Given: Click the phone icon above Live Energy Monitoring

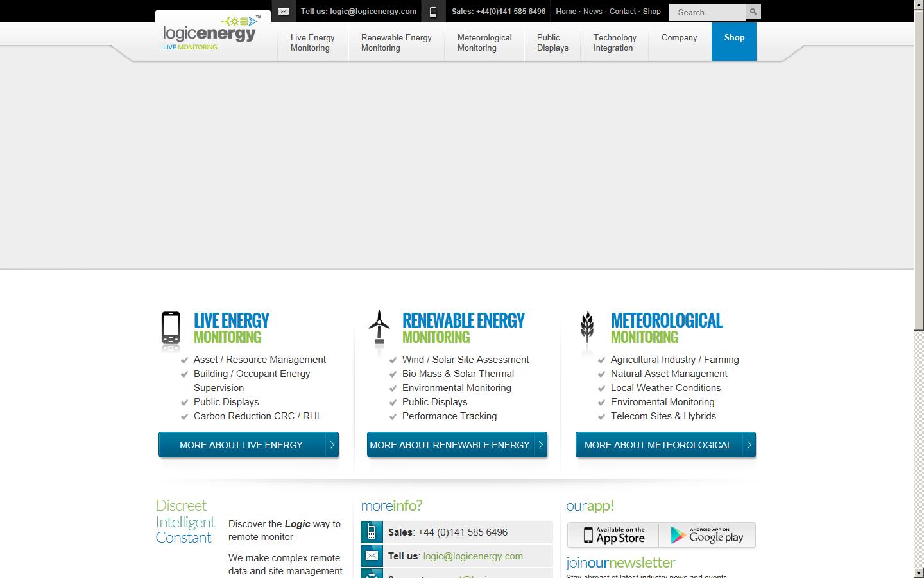Looking at the screenshot, I should click(x=171, y=329).
